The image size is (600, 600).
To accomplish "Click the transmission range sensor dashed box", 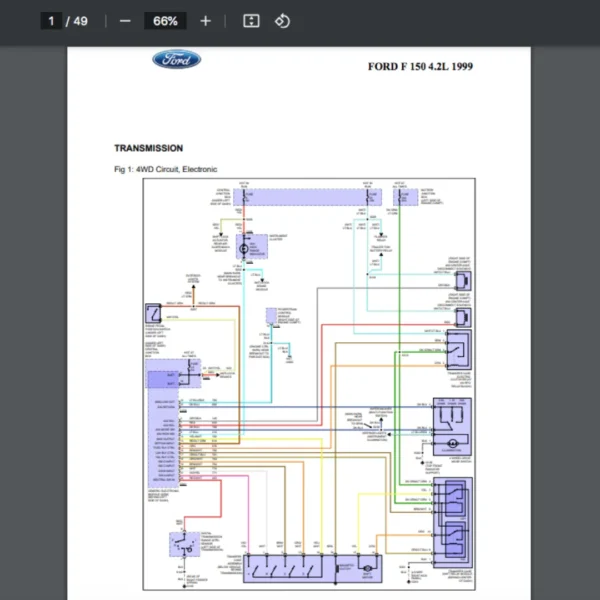I will point(182,543).
